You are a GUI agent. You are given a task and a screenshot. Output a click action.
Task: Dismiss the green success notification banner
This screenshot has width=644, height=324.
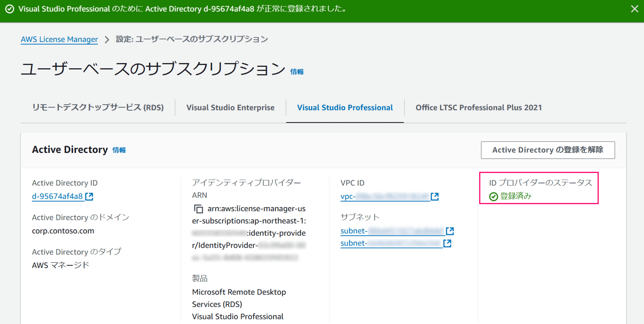point(634,9)
